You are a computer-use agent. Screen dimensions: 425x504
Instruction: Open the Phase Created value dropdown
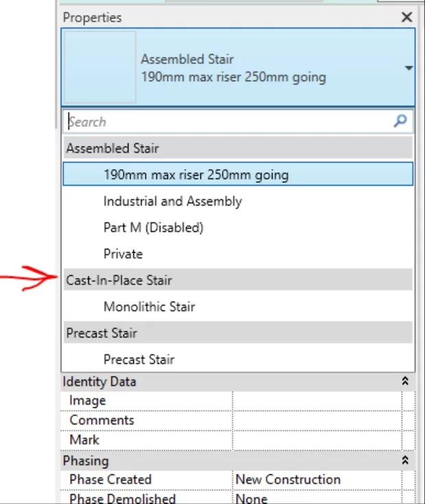317,479
